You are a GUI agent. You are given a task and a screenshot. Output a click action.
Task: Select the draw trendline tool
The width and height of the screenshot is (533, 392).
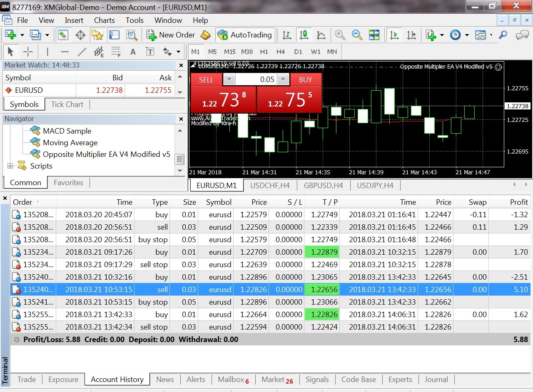(82, 52)
